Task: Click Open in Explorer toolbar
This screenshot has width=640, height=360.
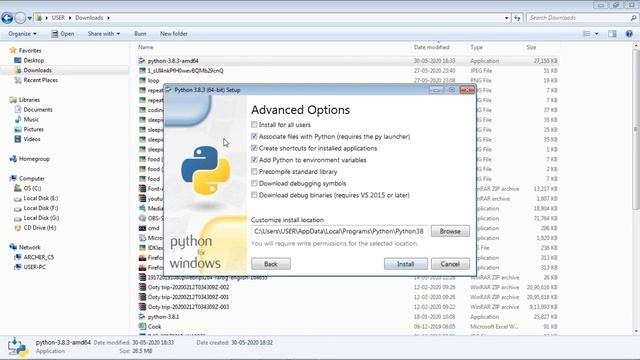Action: coord(63,34)
